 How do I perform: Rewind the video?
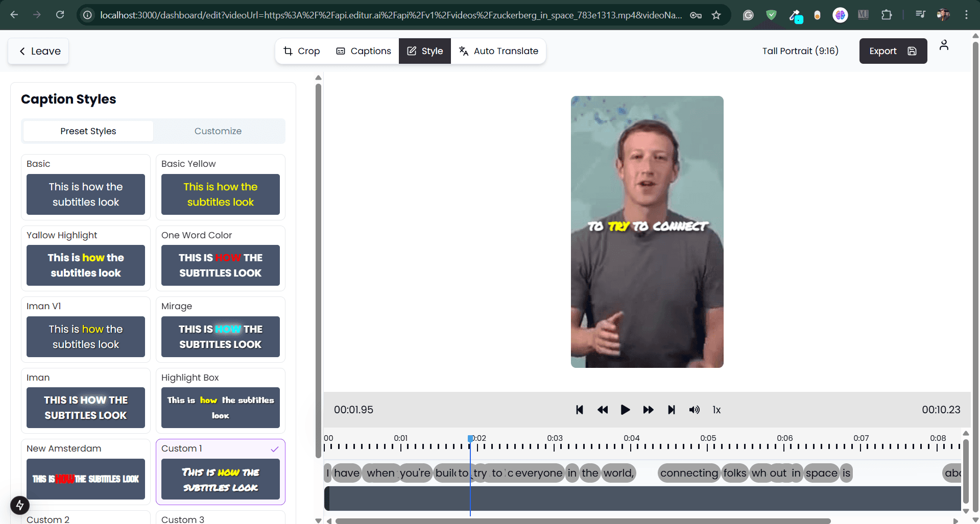[x=602, y=410]
